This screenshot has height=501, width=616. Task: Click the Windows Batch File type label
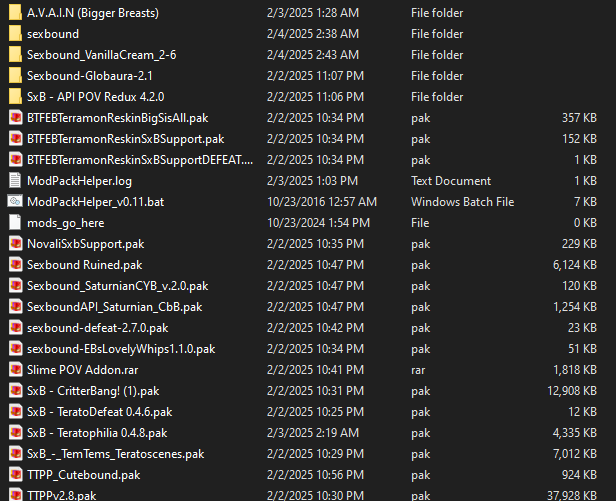click(462, 202)
